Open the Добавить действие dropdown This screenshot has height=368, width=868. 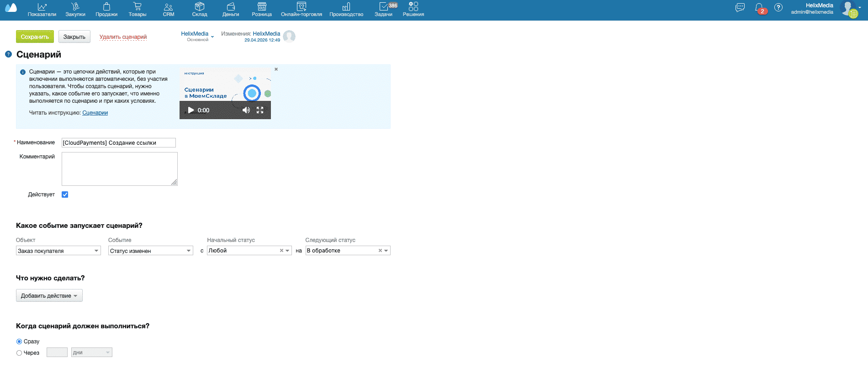(49, 295)
